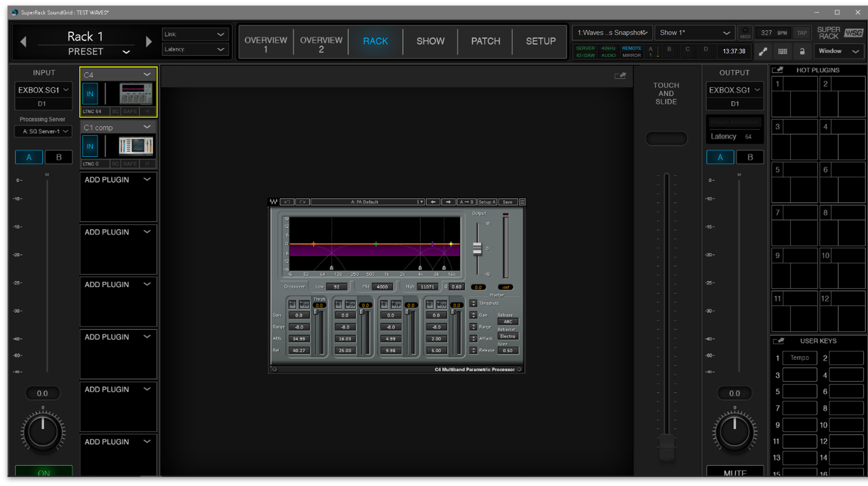Click the TAP tempo button
868x486 pixels.
pos(802,33)
